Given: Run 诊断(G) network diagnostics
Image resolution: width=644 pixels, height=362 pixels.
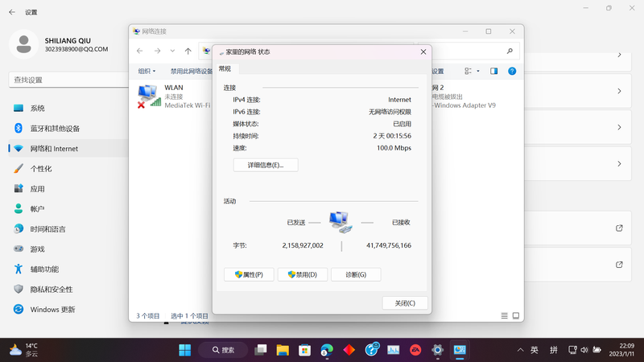Looking at the screenshot, I should [x=355, y=274].
